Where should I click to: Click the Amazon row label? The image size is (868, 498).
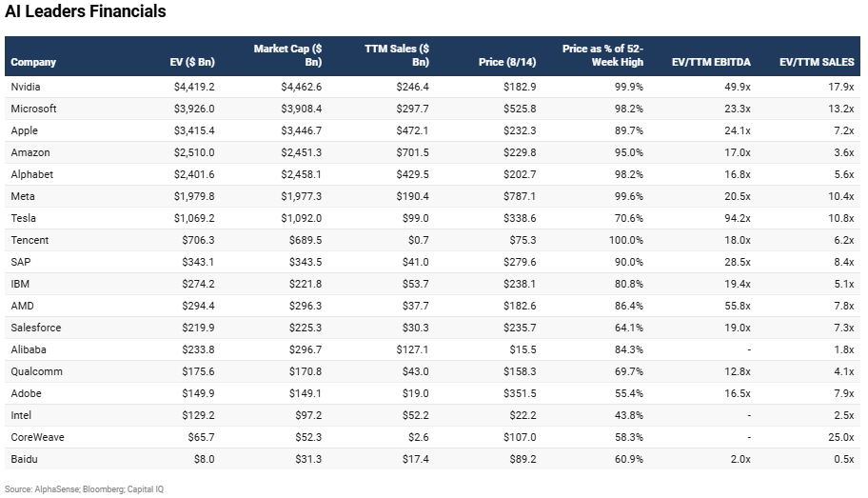pos(30,152)
